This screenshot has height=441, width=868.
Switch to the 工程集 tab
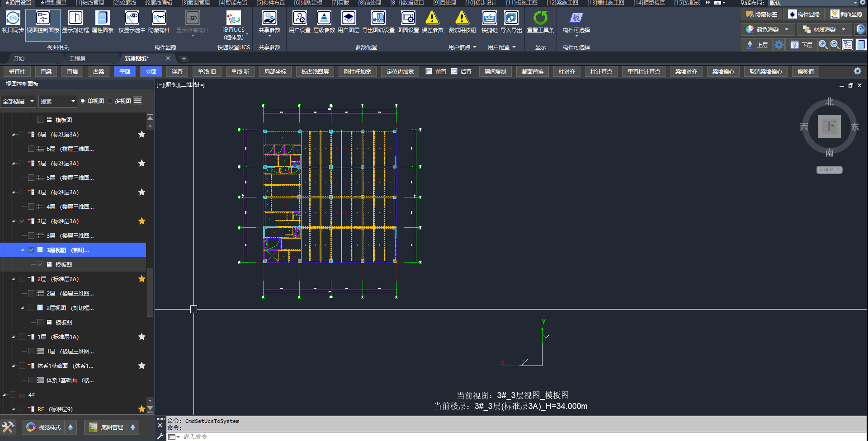77,59
